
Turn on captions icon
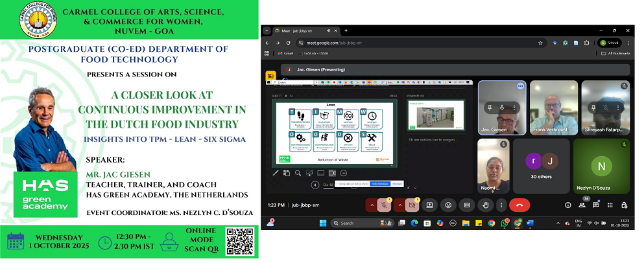coord(466,205)
